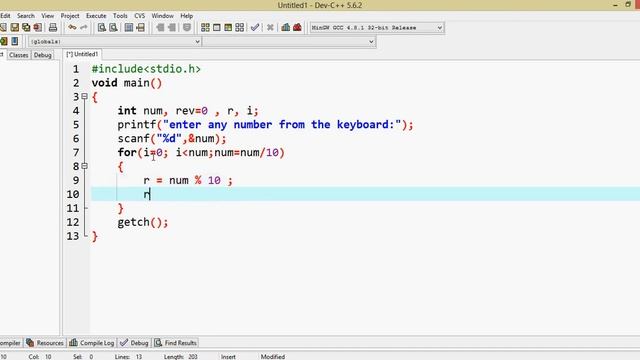Click the Length: 203 status entry
The image size is (640, 360).
(180, 356)
